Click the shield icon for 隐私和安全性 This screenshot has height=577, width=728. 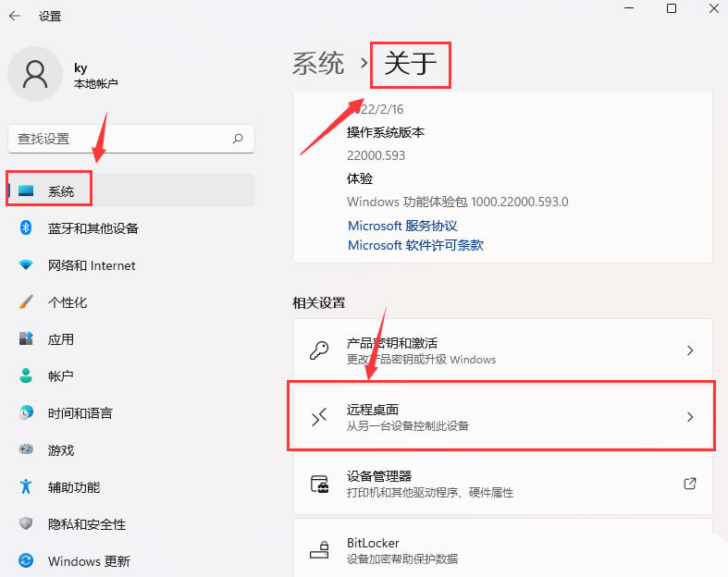[26, 523]
